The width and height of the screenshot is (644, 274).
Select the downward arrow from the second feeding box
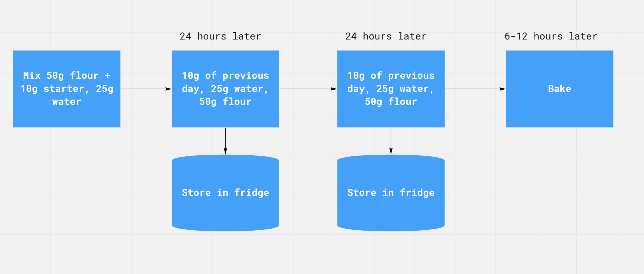coord(391,141)
